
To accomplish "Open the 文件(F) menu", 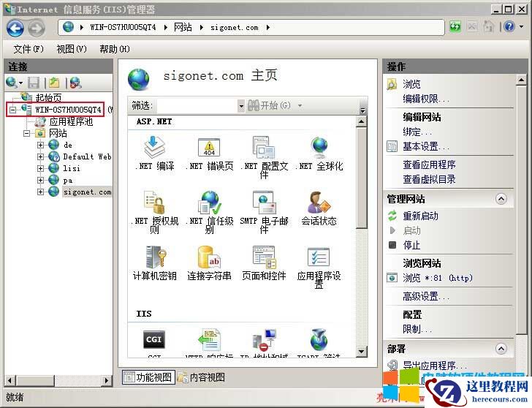I will click(28, 49).
